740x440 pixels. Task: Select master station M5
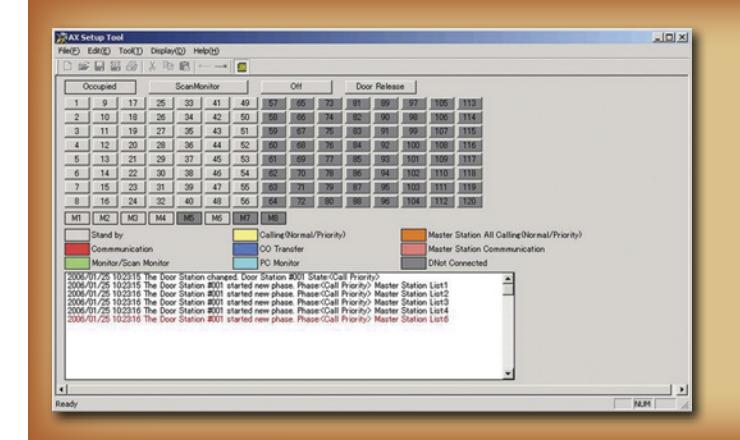189,218
